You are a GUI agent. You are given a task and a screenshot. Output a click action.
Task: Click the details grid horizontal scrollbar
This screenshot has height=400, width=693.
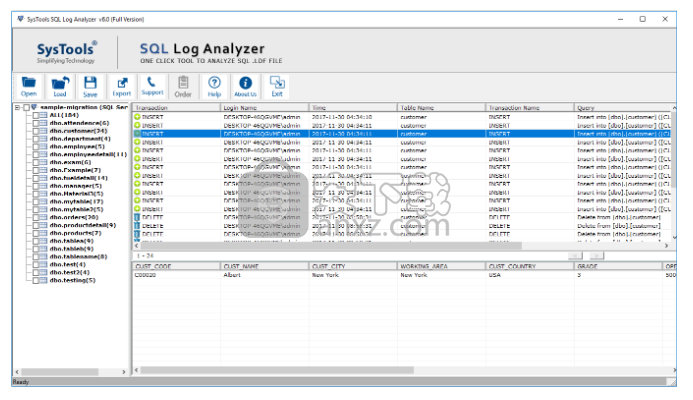pos(277,370)
